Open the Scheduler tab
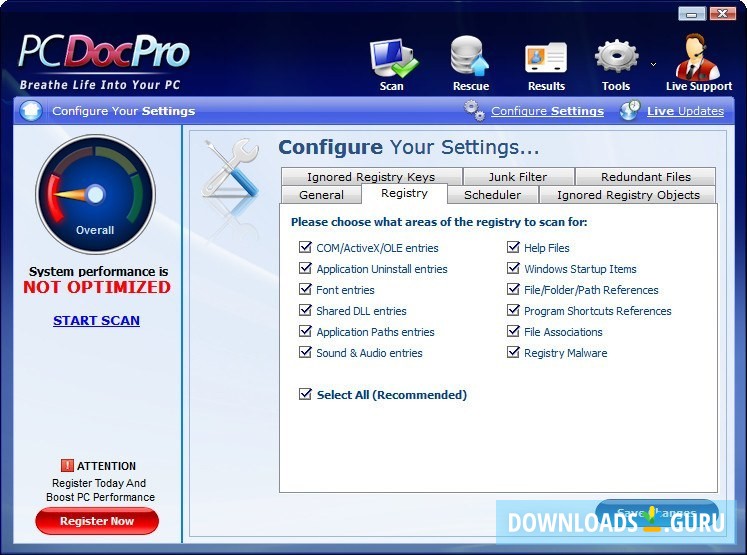Screen dimensions: 747x555 (x=493, y=195)
